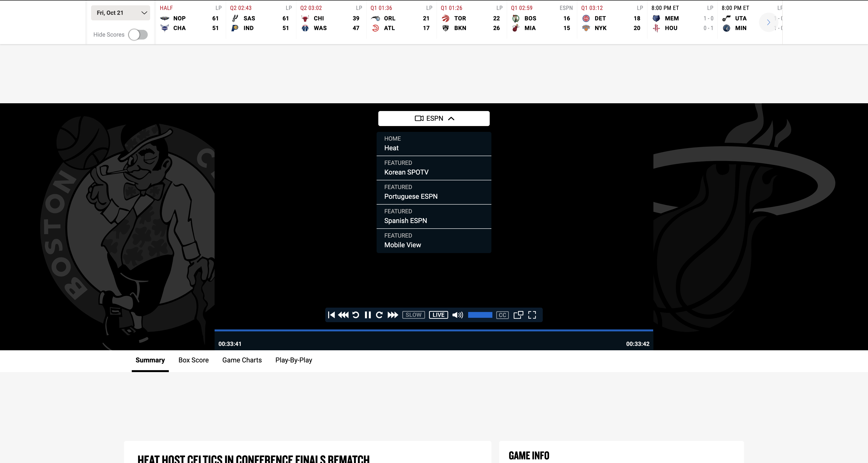Click the 00:33:42 total time label

[637, 344]
